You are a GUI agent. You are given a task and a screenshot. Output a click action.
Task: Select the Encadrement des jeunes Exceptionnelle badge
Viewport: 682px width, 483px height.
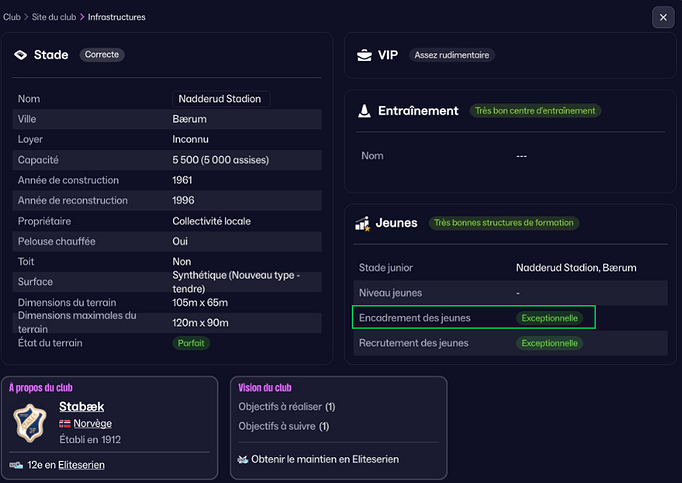coord(549,318)
